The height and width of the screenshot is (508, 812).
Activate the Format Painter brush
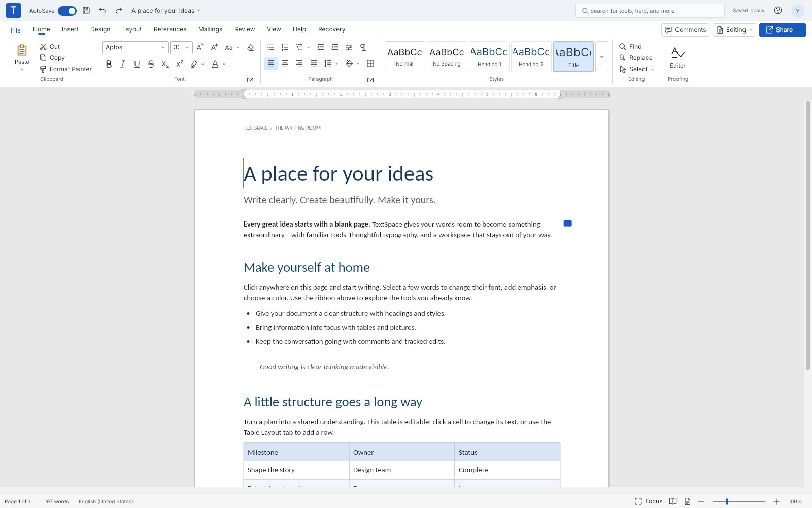tap(43, 69)
